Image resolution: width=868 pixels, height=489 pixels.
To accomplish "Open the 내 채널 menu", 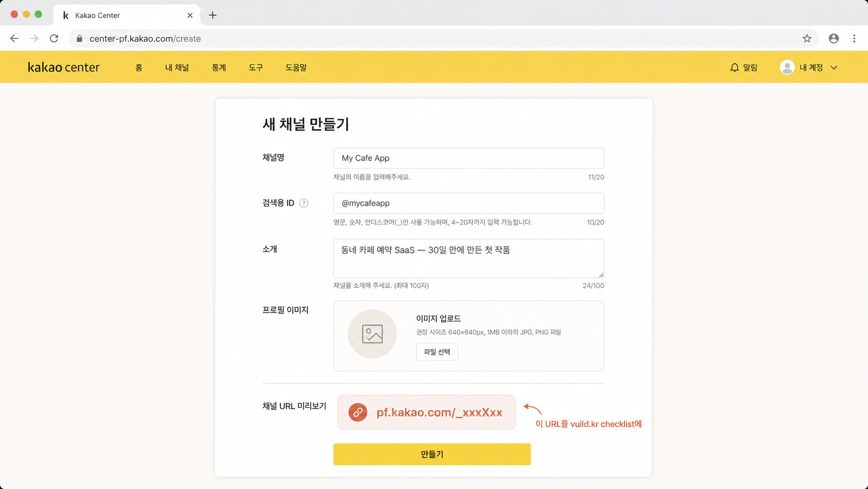I will (x=177, y=68).
